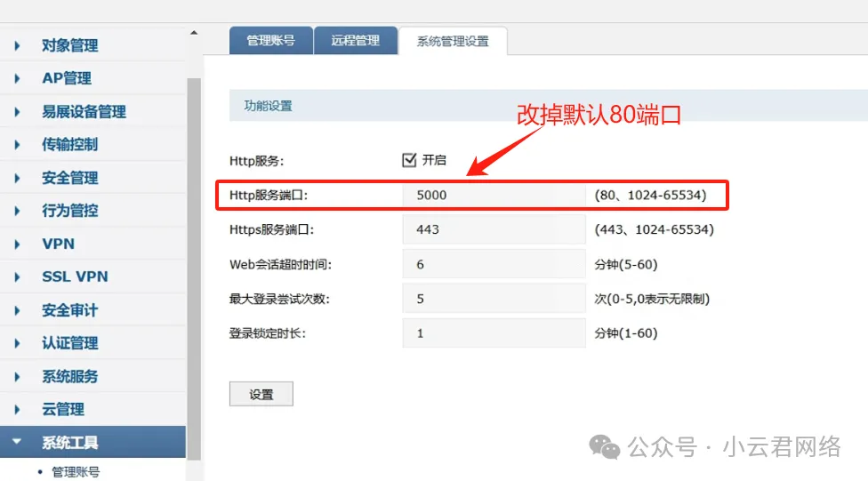Click the Http服务端口 input field

[494, 195]
